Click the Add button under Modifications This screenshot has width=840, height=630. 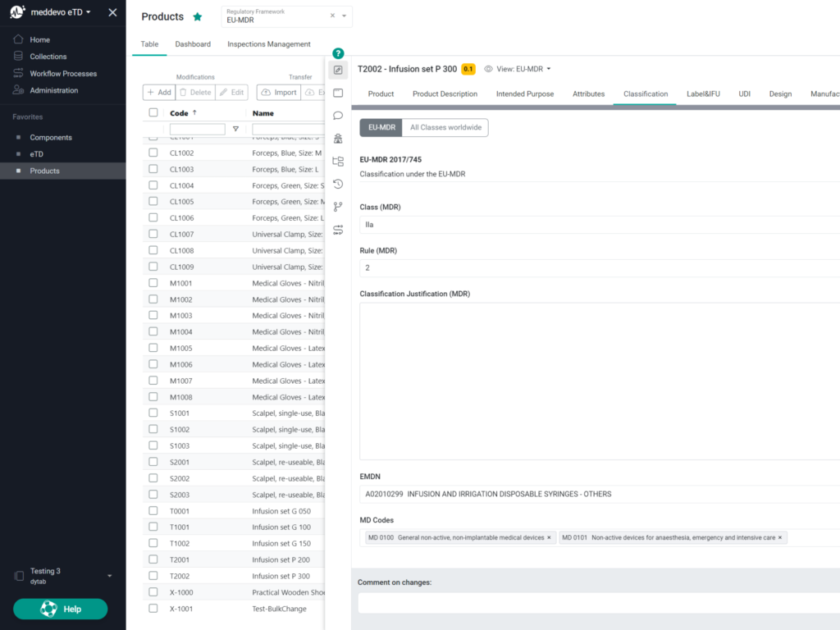point(158,93)
